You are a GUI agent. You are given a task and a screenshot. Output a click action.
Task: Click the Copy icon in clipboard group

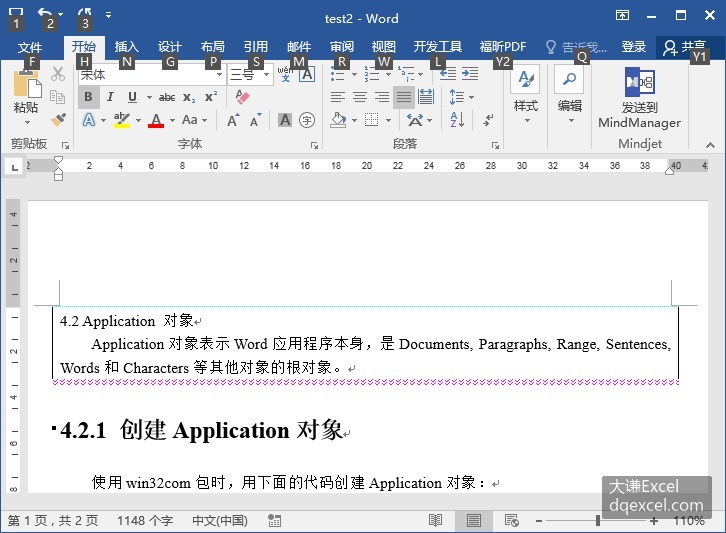pyautogui.click(x=57, y=97)
